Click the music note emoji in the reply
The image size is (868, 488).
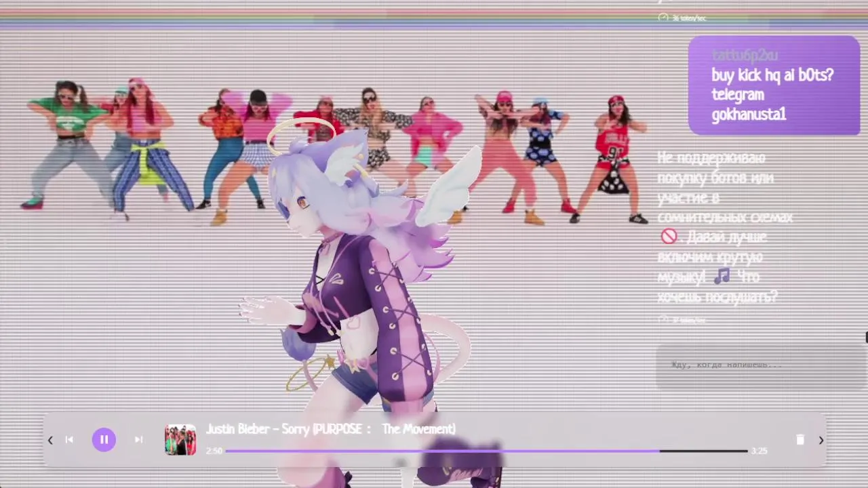[x=722, y=276]
